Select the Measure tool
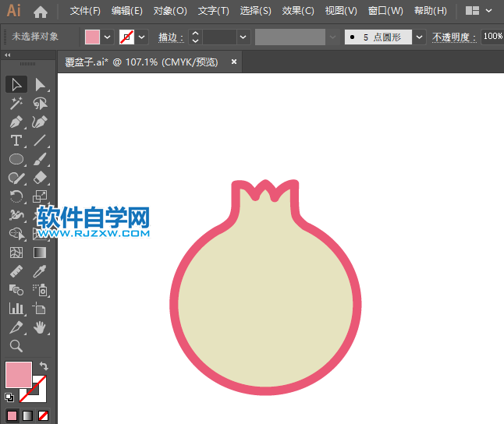The image size is (504, 424). pos(16,271)
